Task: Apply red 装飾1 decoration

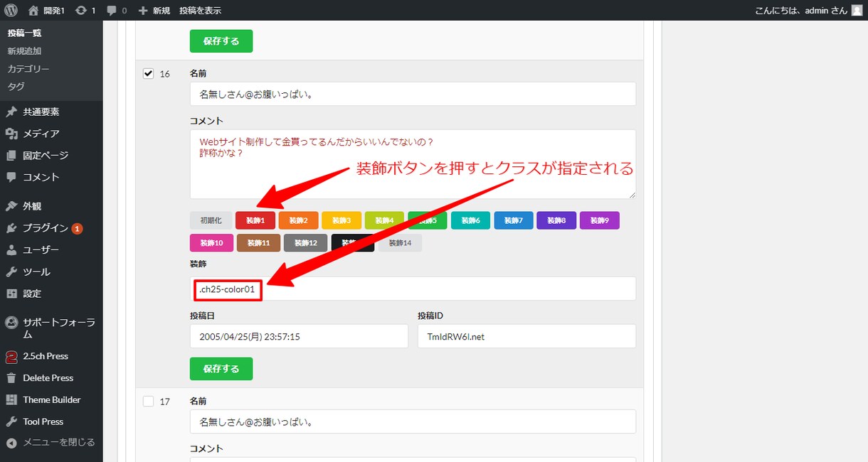Action: [x=255, y=220]
